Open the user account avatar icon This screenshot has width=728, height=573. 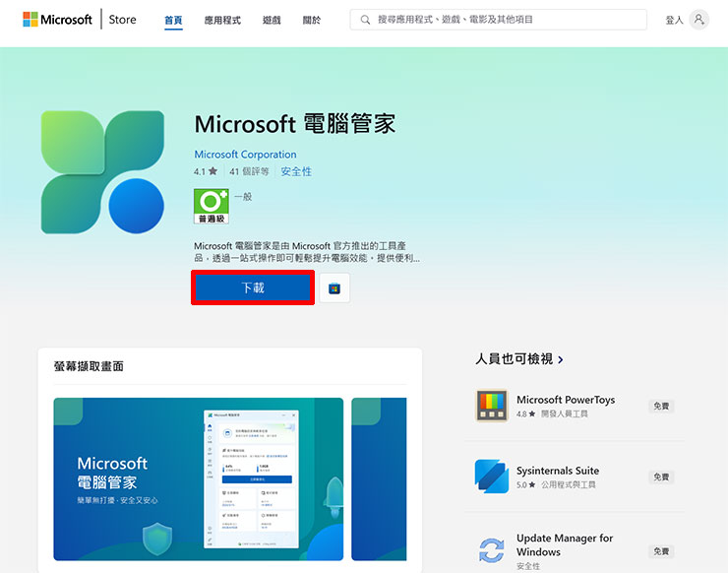pos(698,20)
